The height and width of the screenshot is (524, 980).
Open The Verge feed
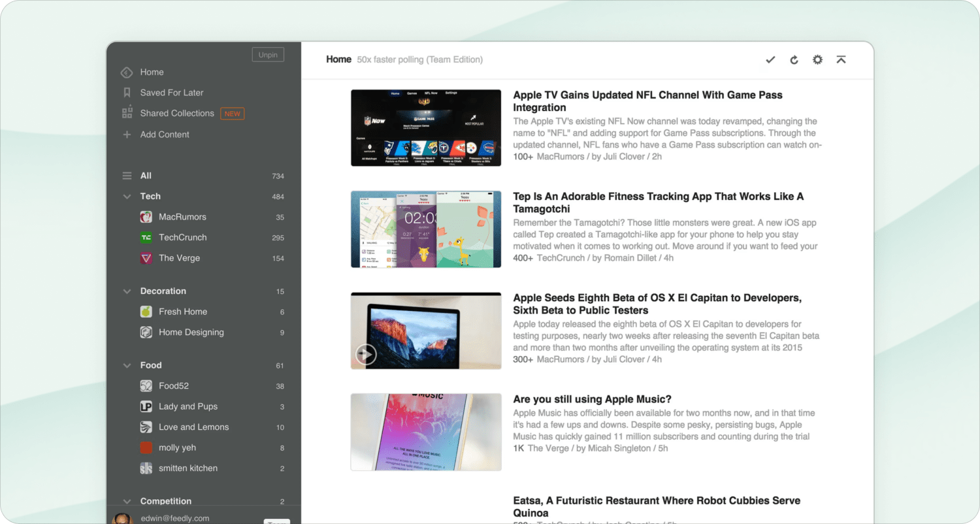tap(180, 258)
